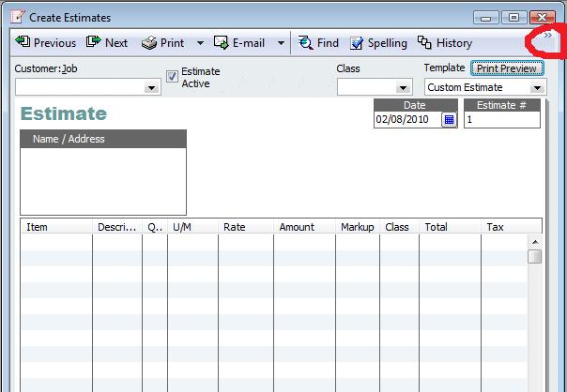Click the Print printer icon
This screenshot has height=392, width=567.
tap(149, 42)
